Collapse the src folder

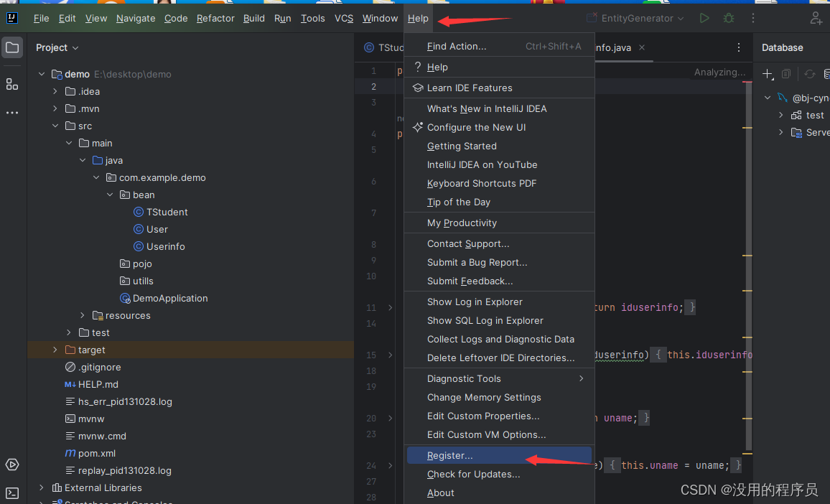coord(55,126)
